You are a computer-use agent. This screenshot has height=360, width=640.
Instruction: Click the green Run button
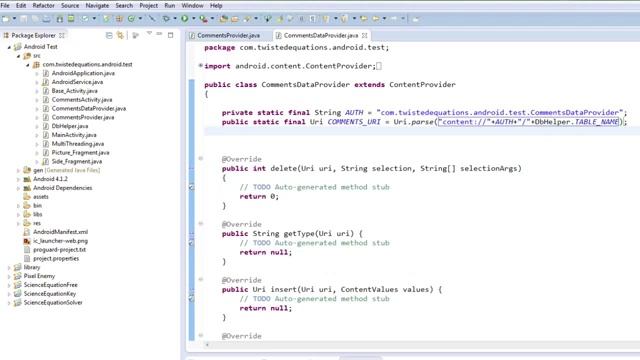(184, 19)
